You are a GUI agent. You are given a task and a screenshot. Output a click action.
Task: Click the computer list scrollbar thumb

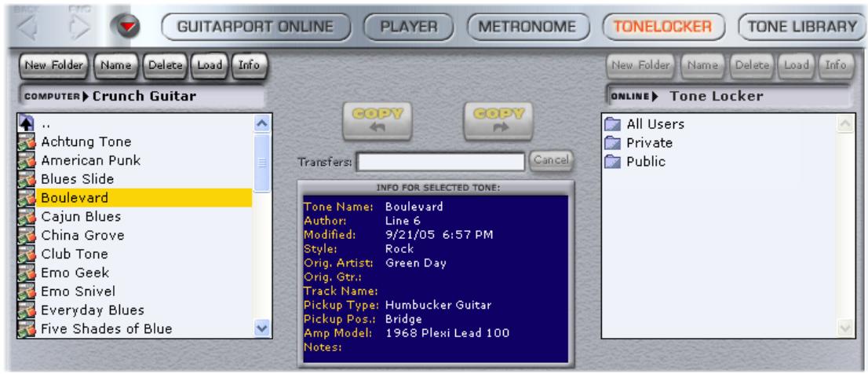262,163
